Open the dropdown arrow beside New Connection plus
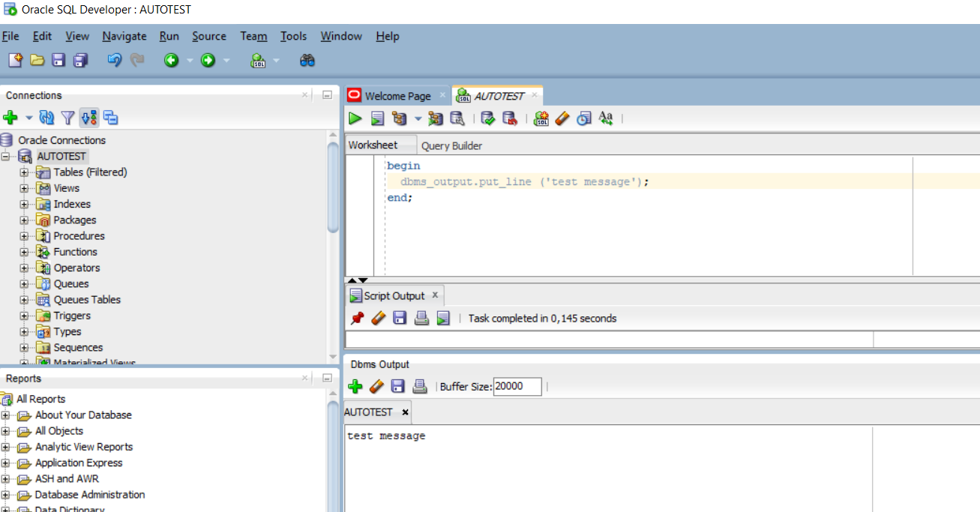Image resolution: width=980 pixels, height=512 pixels. click(29, 118)
